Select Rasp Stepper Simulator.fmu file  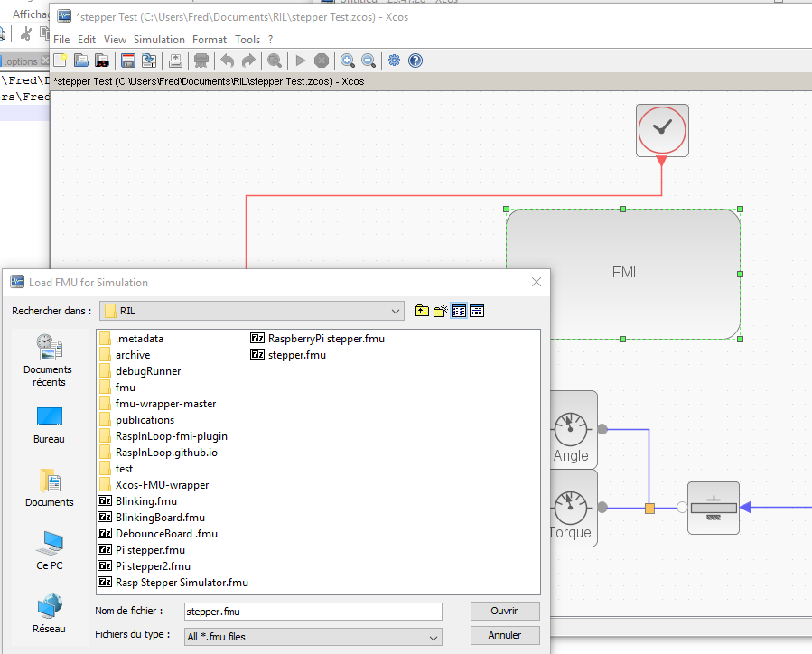click(x=173, y=583)
